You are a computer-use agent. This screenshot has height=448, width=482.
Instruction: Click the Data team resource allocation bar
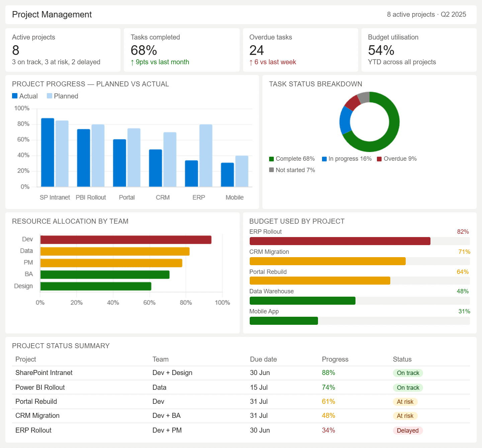[115, 251]
